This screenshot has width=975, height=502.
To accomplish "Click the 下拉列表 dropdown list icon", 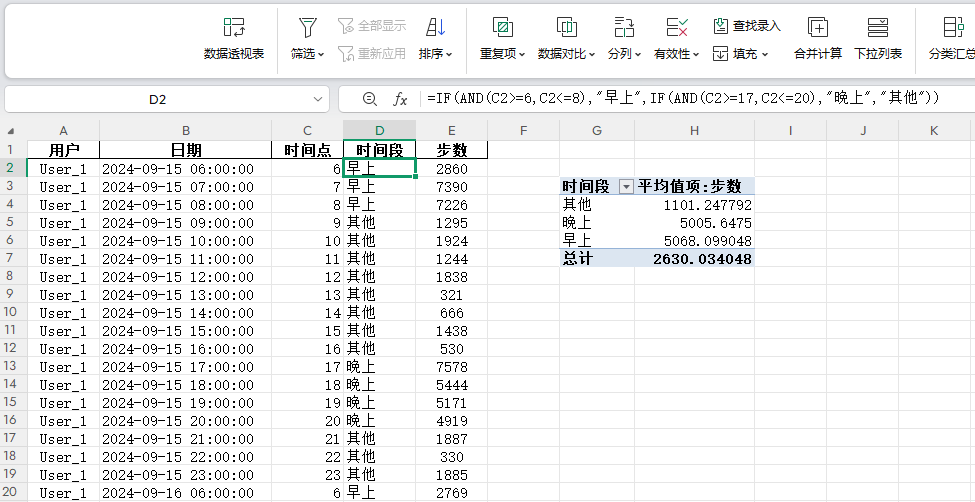I will point(878,27).
